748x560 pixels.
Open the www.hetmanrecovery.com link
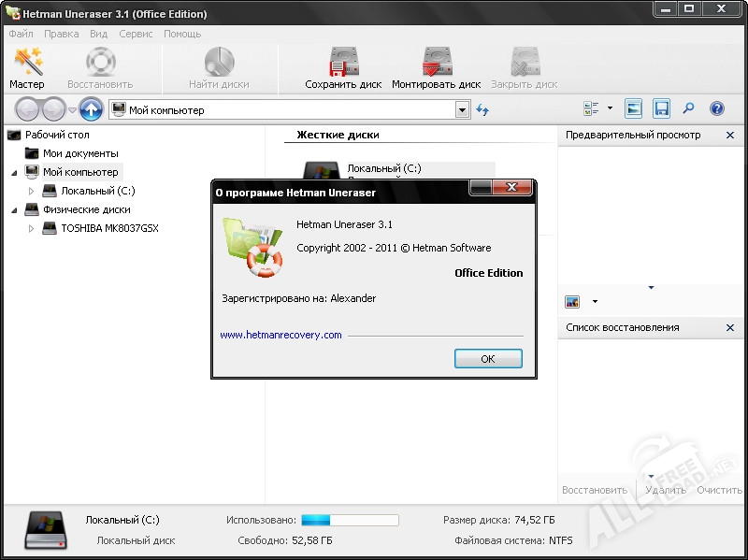coord(280,335)
